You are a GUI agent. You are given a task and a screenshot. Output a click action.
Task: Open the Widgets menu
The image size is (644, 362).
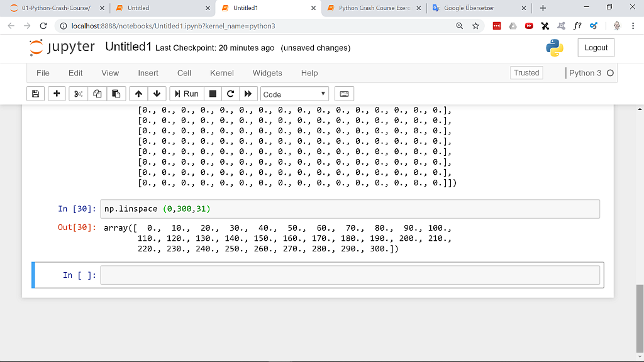(267, 73)
